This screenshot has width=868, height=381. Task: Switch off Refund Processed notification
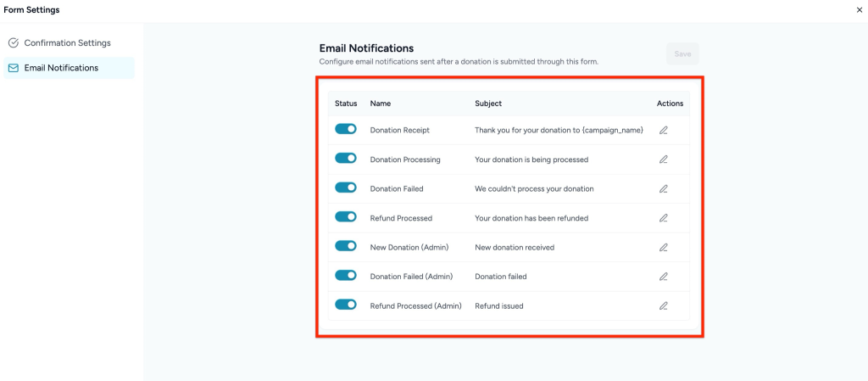point(346,216)
